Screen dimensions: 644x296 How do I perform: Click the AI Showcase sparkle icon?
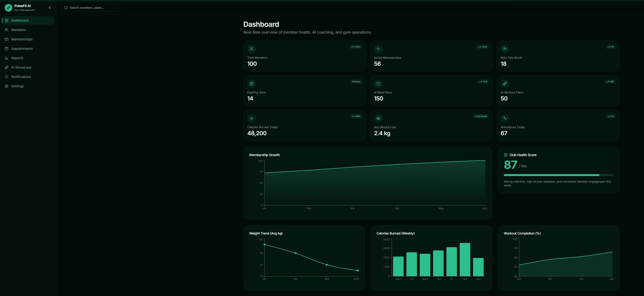(x=7, y=67)
